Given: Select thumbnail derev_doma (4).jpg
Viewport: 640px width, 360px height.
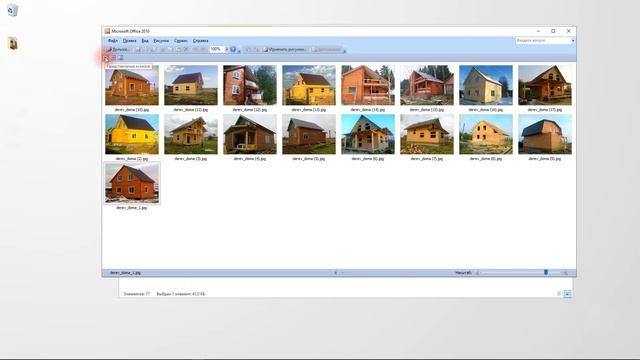Looking at the screenshot, I should pos(250,134).
